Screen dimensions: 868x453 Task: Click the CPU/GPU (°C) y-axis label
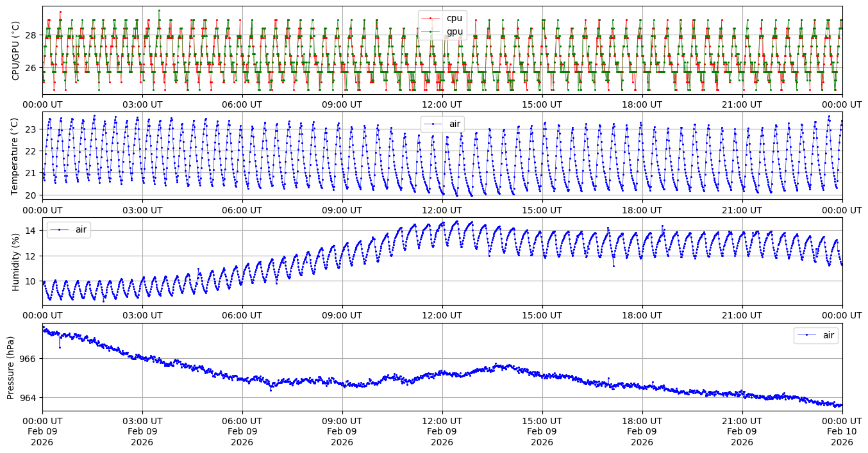pyautogui.click(x=16, y=51)
